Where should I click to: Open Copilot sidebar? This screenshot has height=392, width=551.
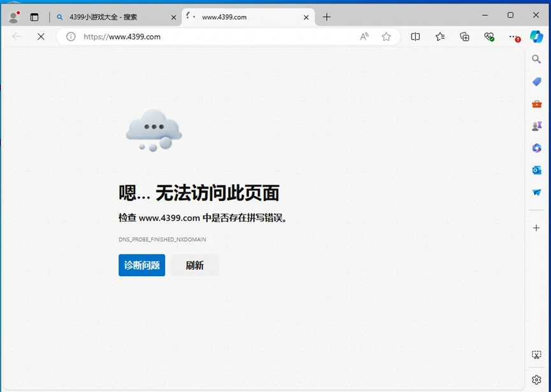[536, 36]
